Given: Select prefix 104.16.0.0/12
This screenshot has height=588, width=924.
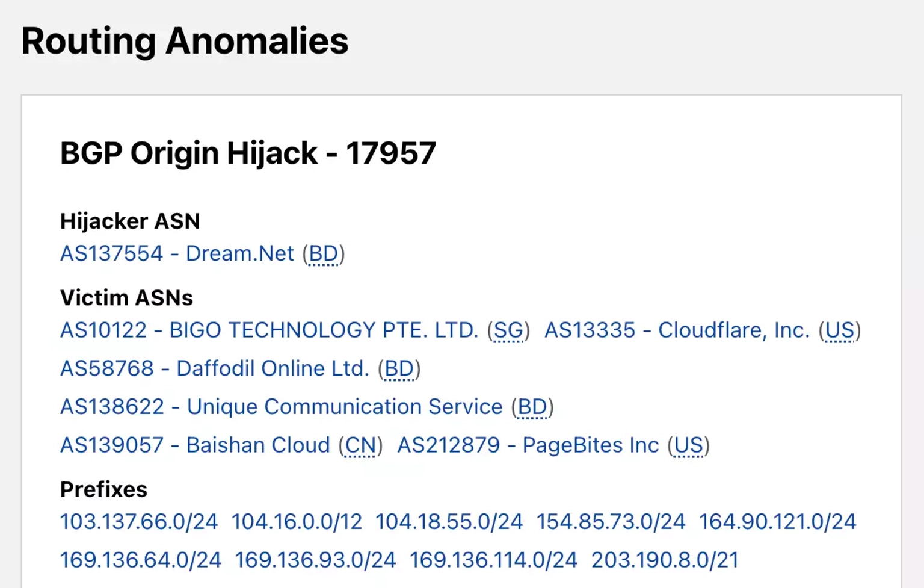Looking at the screenshot, I should point(297,521).
